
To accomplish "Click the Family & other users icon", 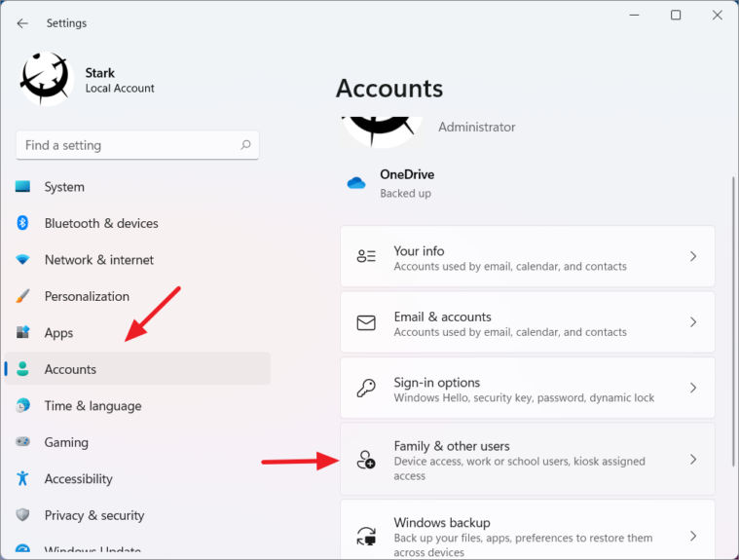I will click(366, 460).
